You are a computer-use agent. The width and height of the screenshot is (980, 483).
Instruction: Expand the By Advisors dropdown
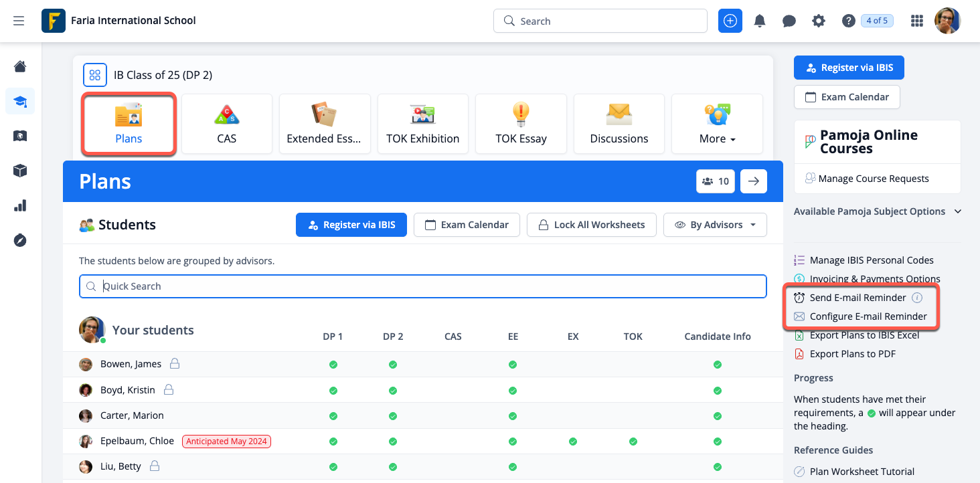715,225
